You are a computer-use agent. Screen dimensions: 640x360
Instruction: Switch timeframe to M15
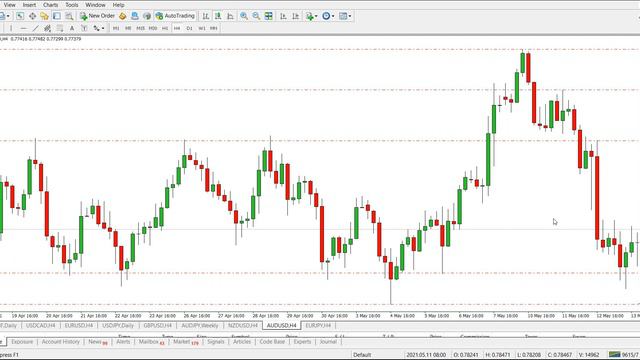(140, 28)
